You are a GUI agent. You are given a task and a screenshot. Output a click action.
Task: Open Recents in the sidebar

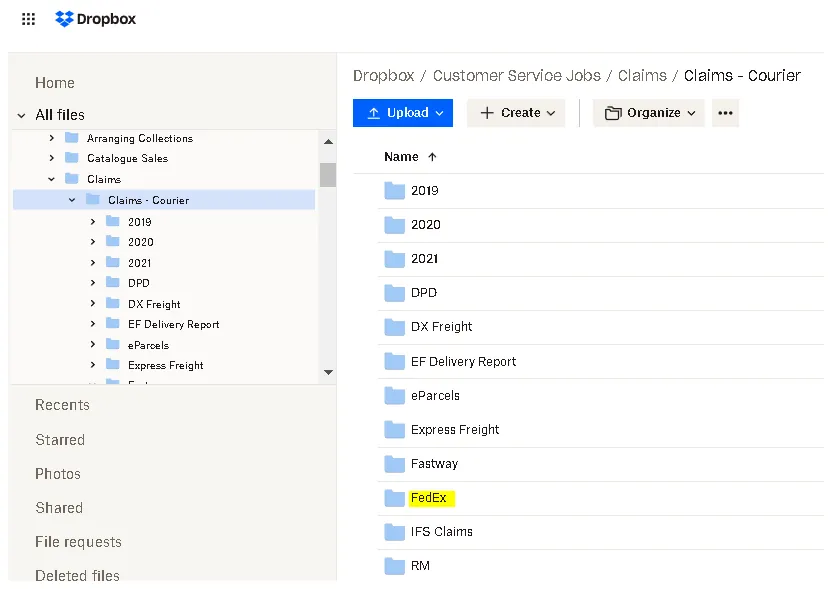click(62, 405)
